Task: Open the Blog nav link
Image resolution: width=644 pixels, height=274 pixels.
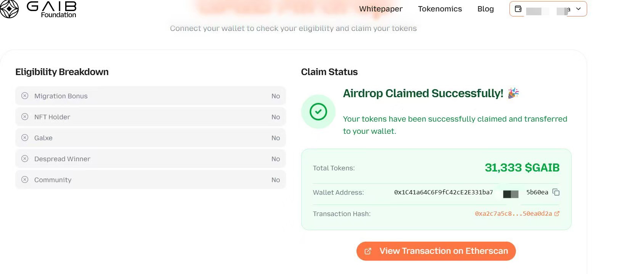Action: click(485, 9)
